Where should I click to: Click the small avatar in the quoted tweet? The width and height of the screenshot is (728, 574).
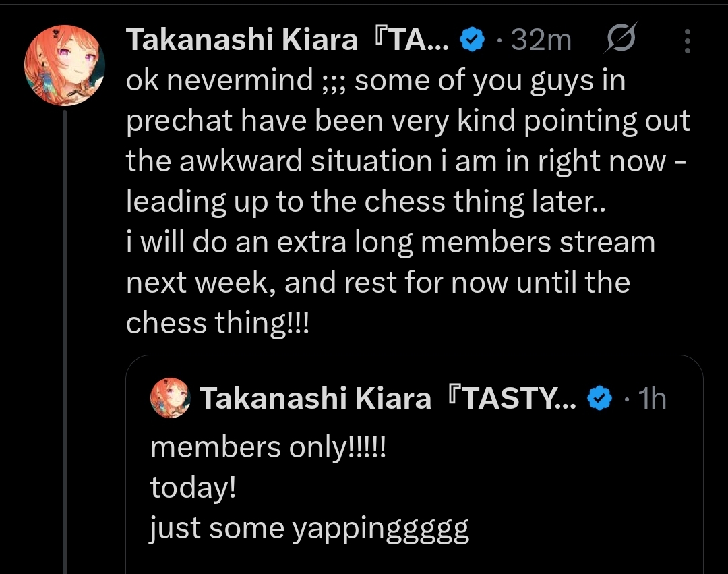170,399
